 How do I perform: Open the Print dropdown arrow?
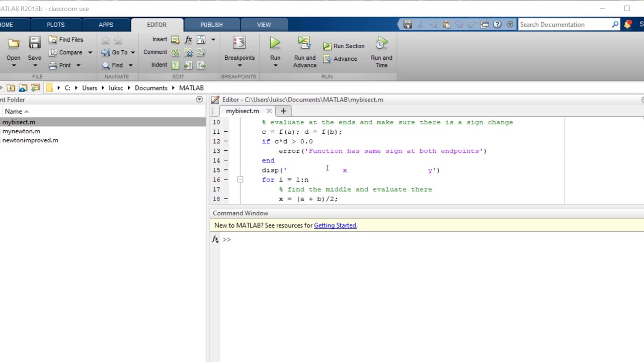(78, 65)
